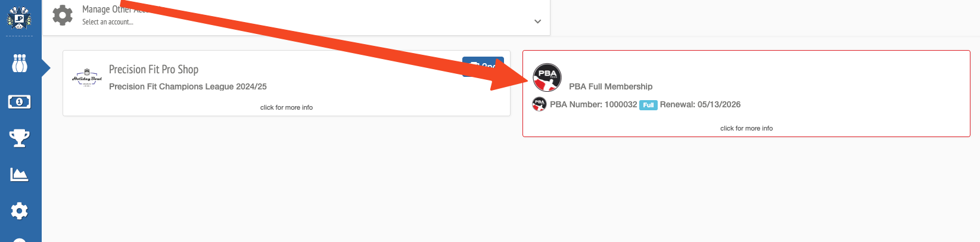The height and width of the screenshot is (242, 980).
Task: Open the area chart statistics icon
Action: click(19, 175)
